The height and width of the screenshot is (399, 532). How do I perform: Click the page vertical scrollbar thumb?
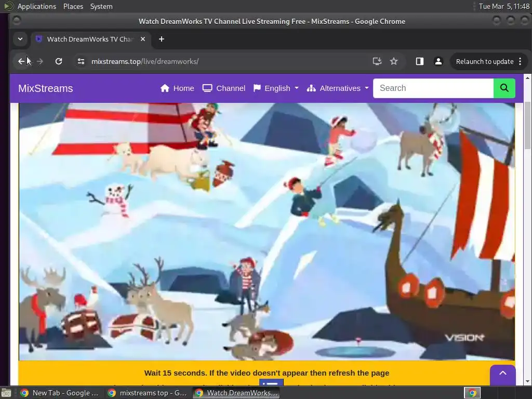pos(527,125)
